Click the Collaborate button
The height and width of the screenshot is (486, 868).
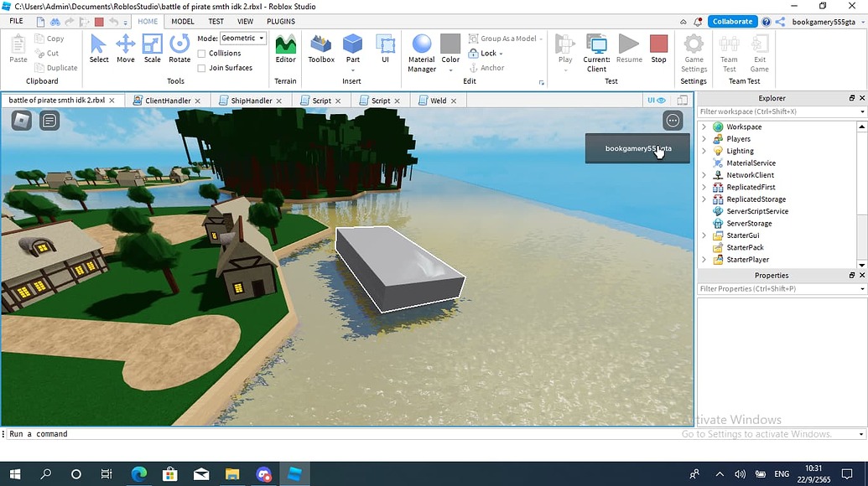732,21
